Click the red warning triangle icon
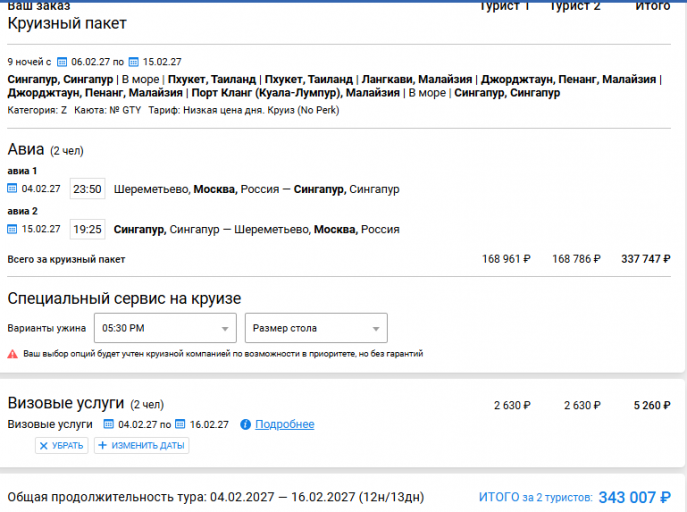 coord(12,354)
